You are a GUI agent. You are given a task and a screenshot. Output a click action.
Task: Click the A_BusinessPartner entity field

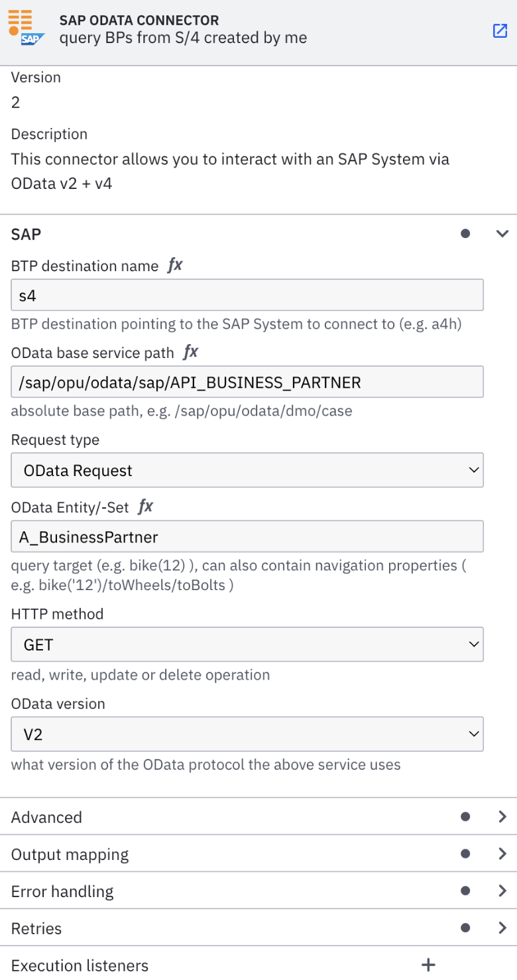(247, 536)
